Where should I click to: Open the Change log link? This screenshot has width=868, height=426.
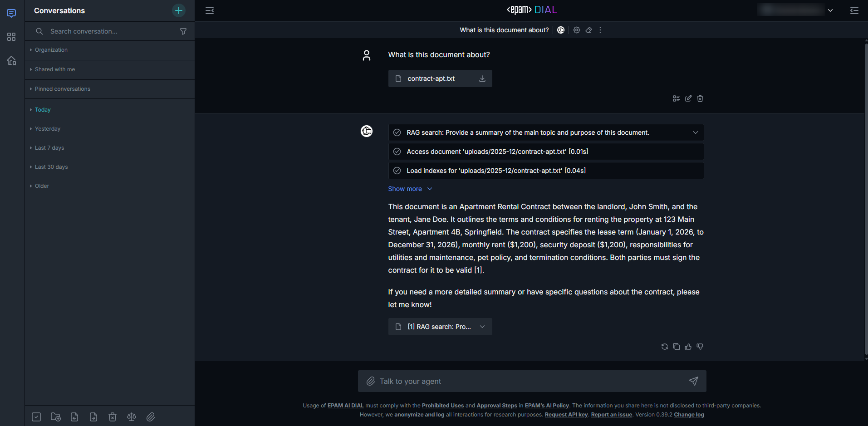pos(689,415)
